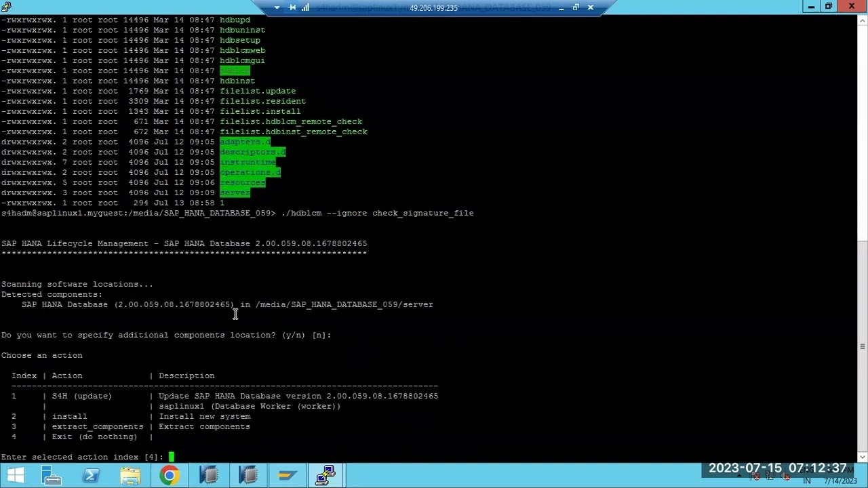Open the Action Center flag icon
Viewport: 868px width, 488px height.
[x=755, y=476]
